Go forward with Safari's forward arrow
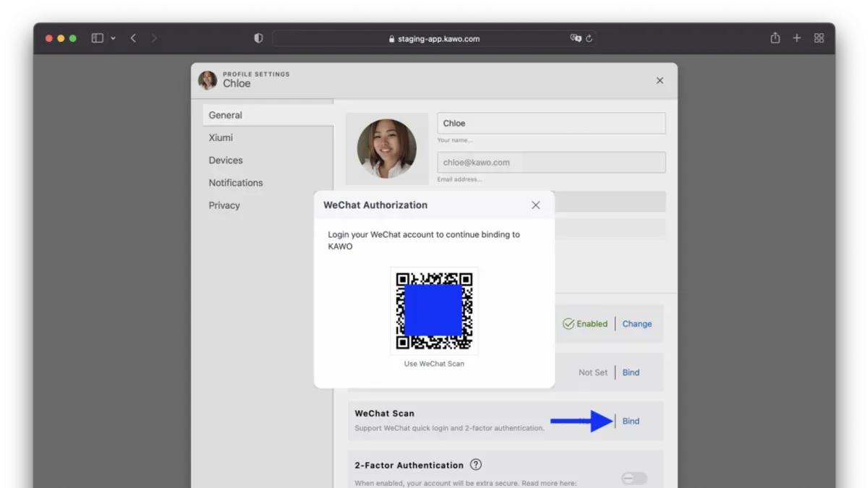 coord(154,38)
